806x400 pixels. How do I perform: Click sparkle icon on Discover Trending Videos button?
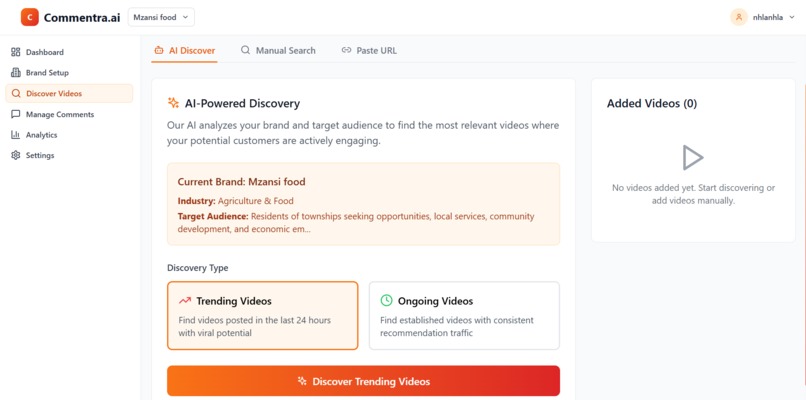302,381
